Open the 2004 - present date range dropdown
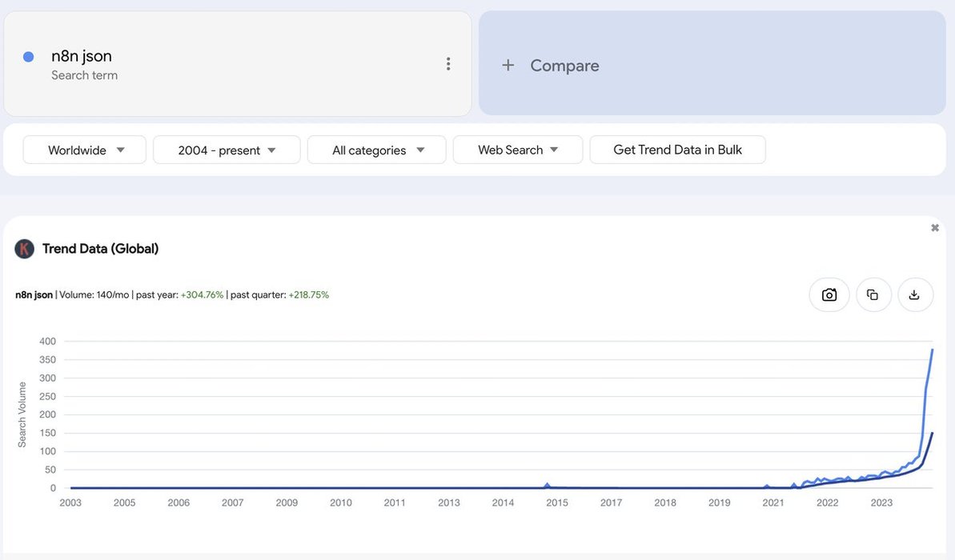The height and width of the screenshot is (560, 955). (x=227, y=150)
